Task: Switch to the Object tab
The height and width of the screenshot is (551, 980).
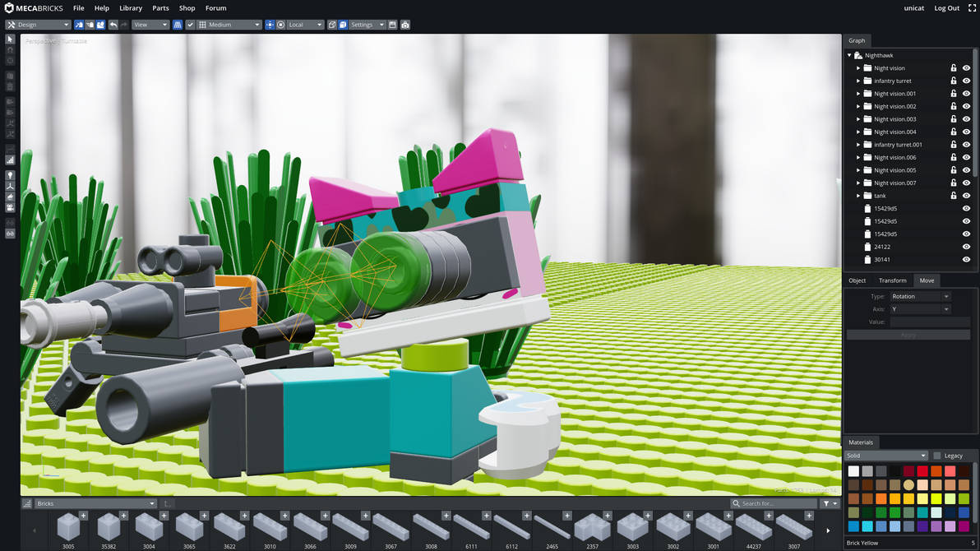Action: point(857,280)
